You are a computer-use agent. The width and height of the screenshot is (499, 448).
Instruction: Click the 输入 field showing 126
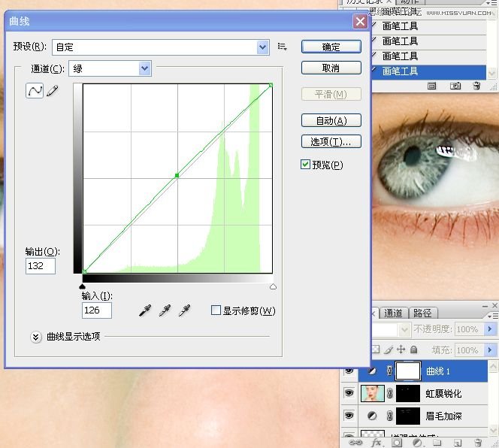coord(97,310)
